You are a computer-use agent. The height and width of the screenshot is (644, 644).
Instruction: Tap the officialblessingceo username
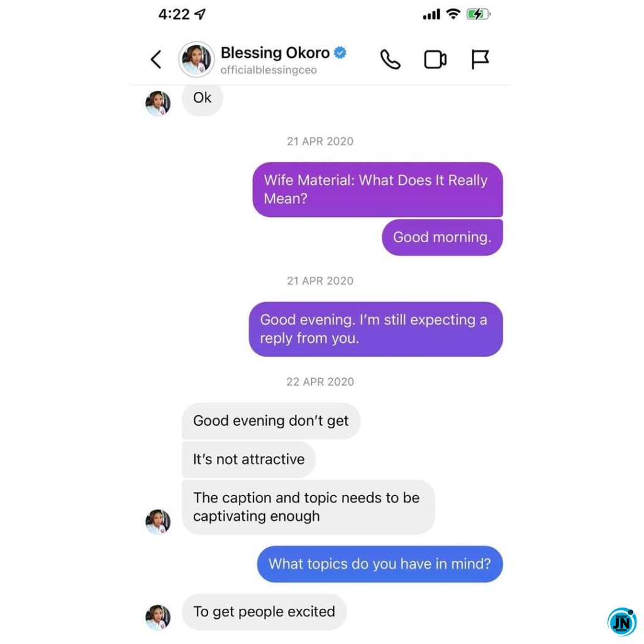coord(269,70)
